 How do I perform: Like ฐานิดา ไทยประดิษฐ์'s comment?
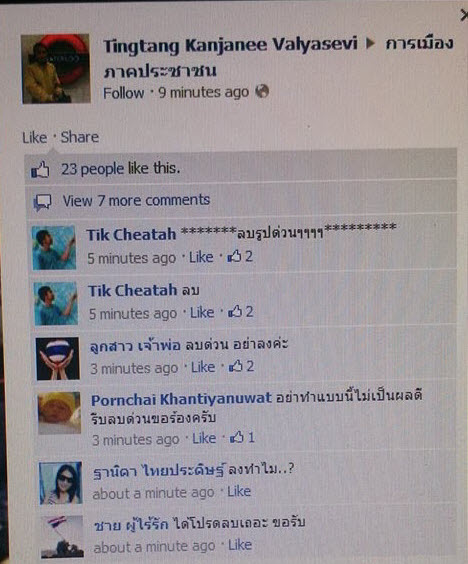pyautogui.click(x=239, y=491)
